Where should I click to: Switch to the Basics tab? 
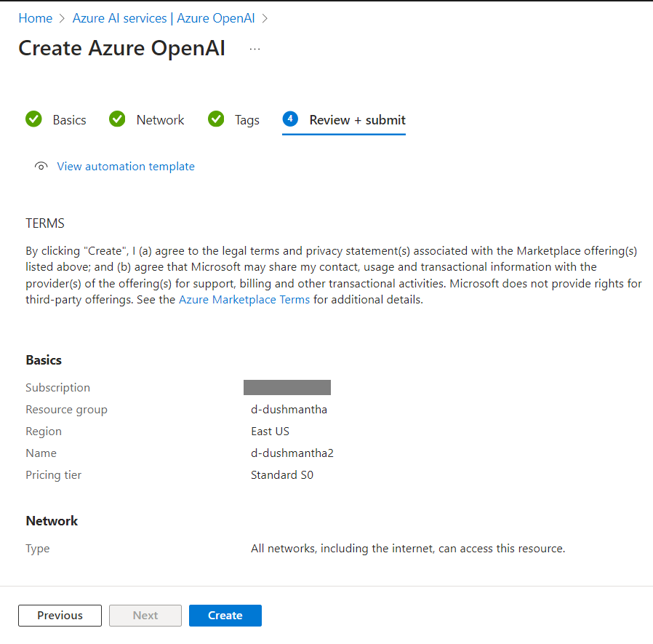[x=69, y=119]
